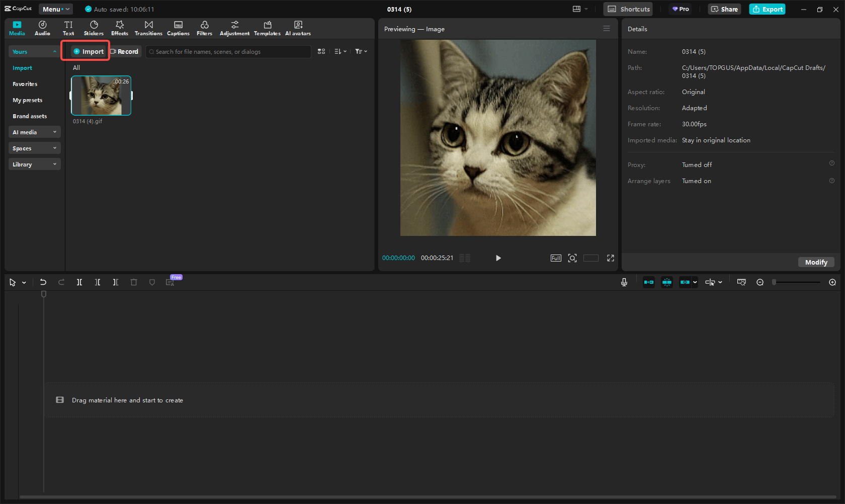Click the Modify button in Details panel

[816, 262]
